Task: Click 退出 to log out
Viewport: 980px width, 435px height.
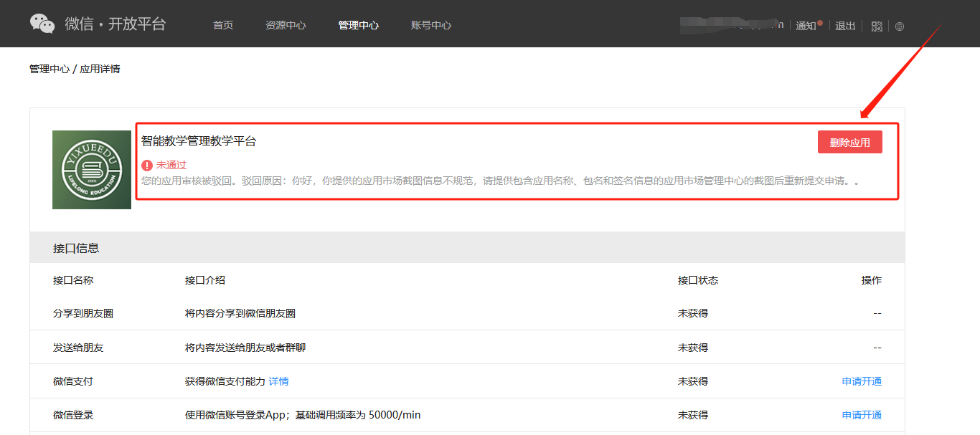Action: pyautogui.click(x=845, y=26)
